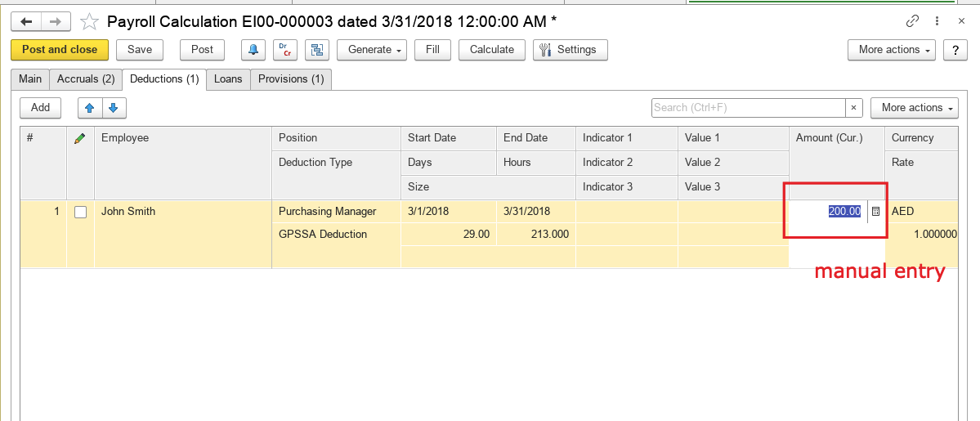Click the AED currency cell

tap(921, 212)
